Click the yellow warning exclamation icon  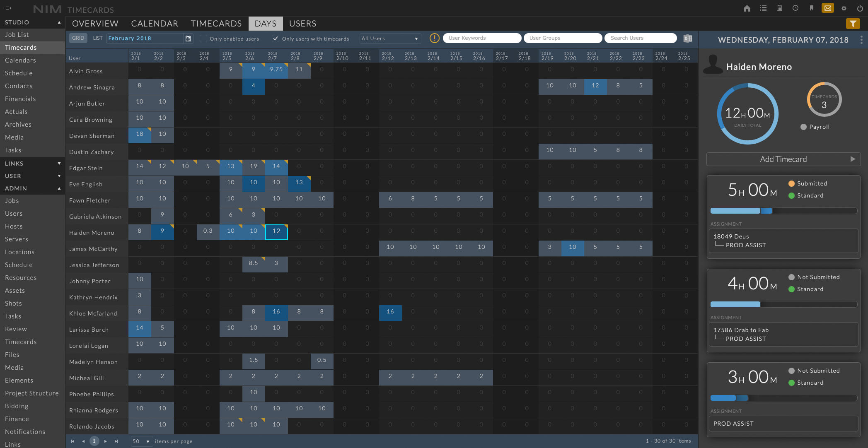point(434,38)
